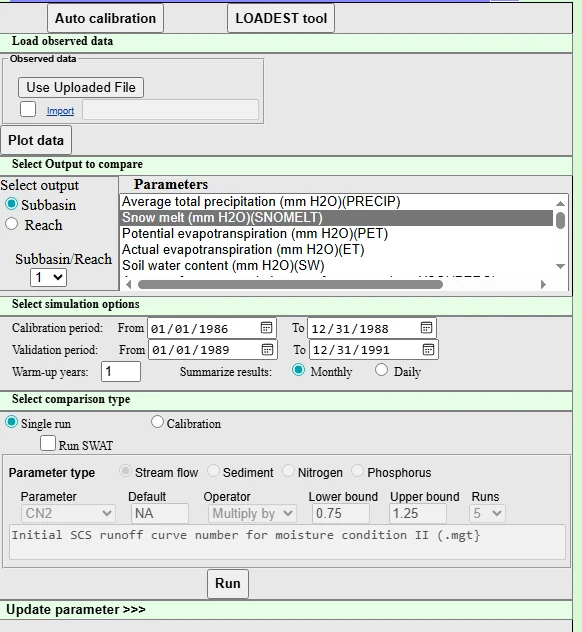
Task: Open the Multiply by Operator dropdown
Action: [x=252, y=514]
